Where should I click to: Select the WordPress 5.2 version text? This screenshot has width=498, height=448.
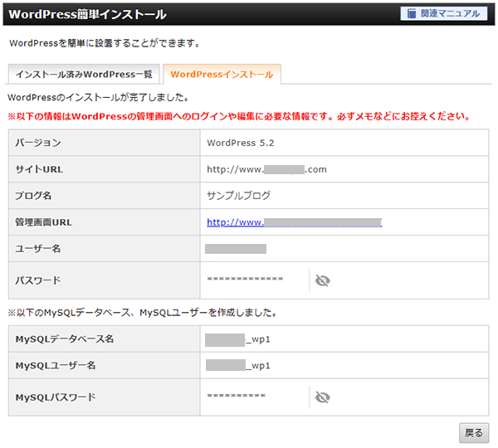point(241,143)
